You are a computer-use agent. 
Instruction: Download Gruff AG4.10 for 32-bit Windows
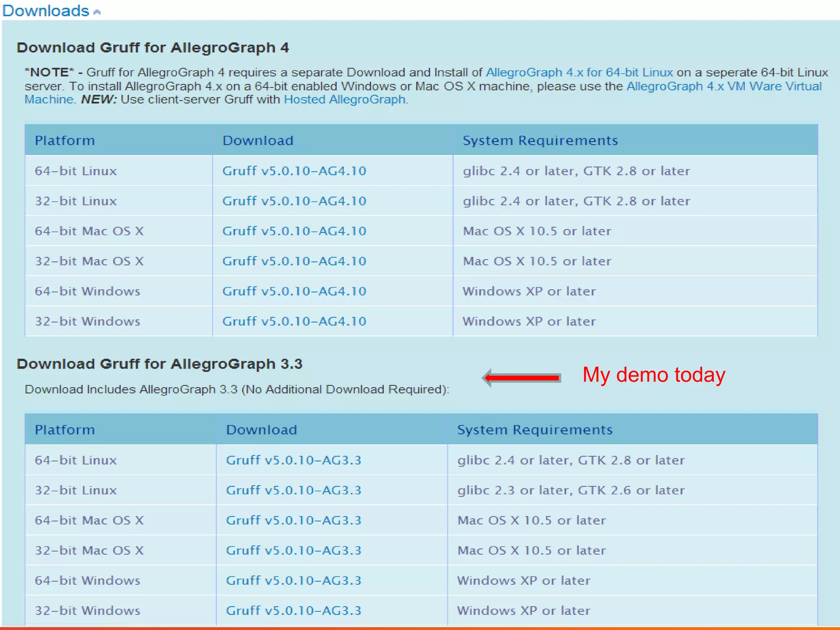[x=294, y=321]
